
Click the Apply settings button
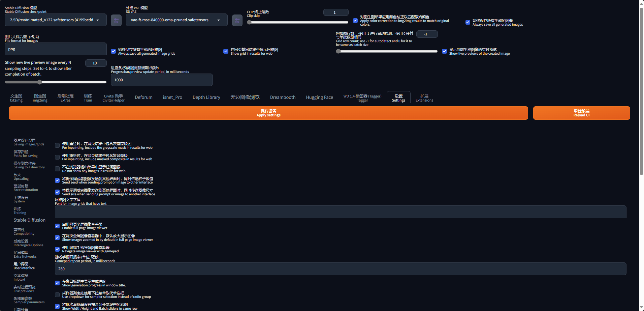coord(268,113)
